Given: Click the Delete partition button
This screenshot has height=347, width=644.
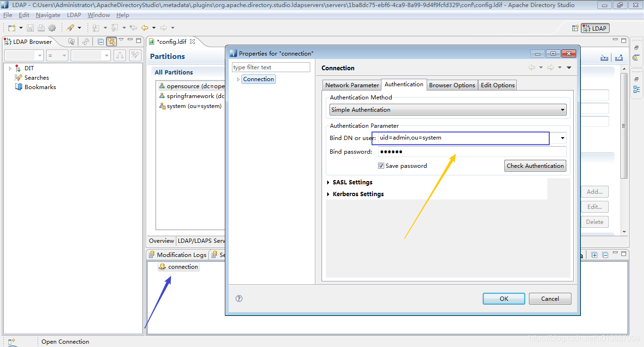Looking at the screenshot, I should pyautogui.click(x=594, y=222).
